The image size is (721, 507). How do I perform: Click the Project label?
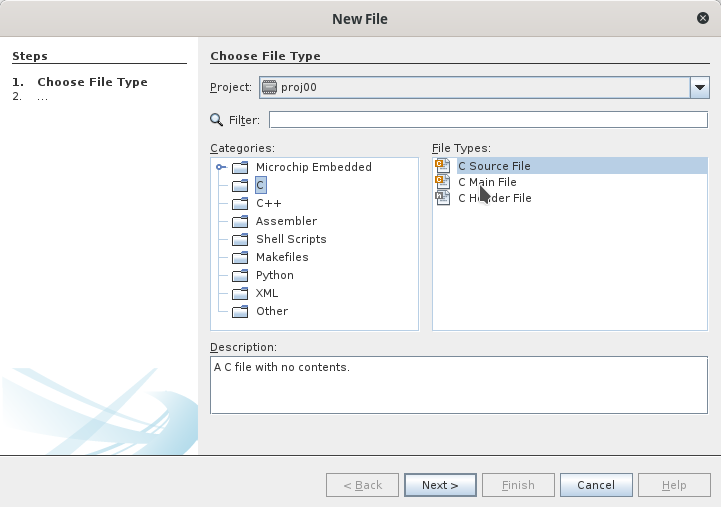coord(231,87)
